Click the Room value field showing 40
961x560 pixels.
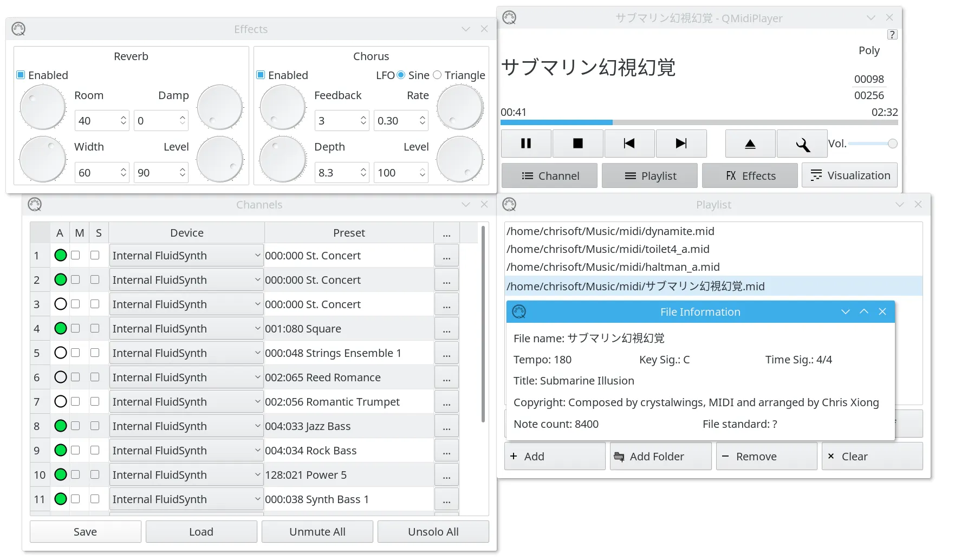pyautogui.click(x=102, y=121)
